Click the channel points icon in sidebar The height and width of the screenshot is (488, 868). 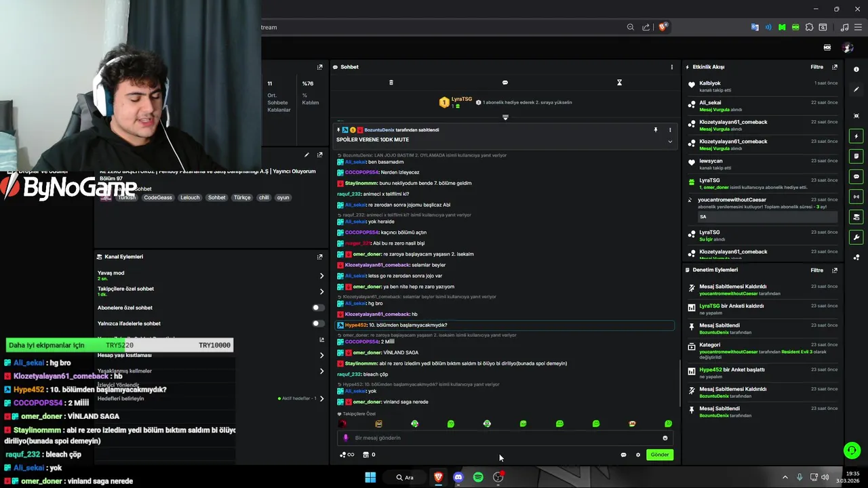[x=856, y=258]
